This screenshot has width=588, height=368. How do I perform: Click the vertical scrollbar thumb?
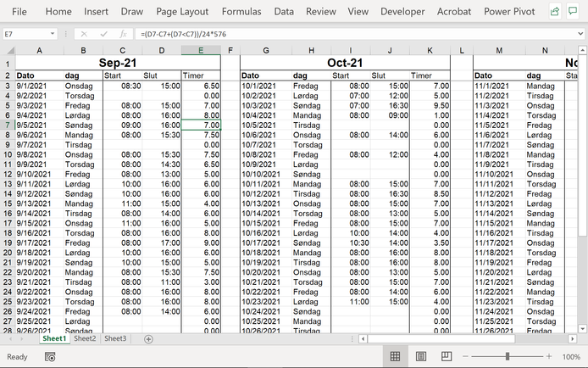(582, 146)
